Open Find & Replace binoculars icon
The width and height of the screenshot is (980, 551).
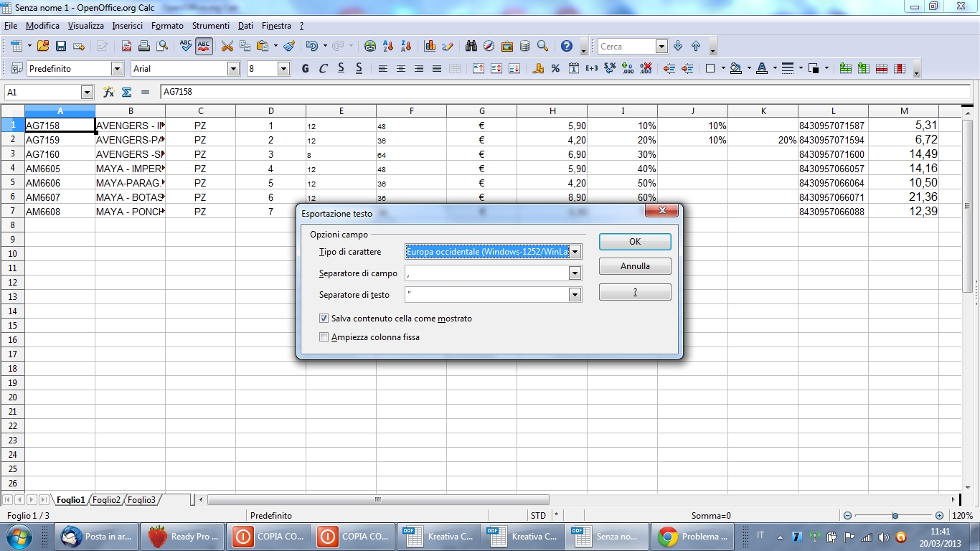click(x=471, y=47)
